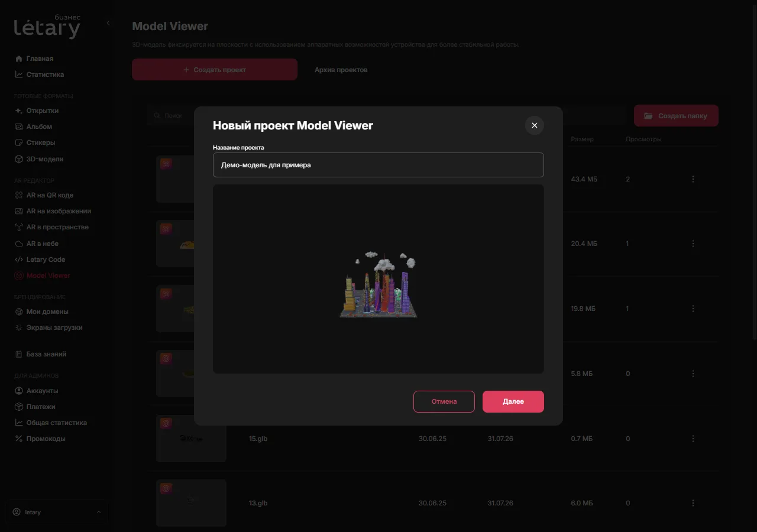Select Стикеры in the sidebar
The width and height of the screenshot is (757, 532).
[x=41, y=142]
